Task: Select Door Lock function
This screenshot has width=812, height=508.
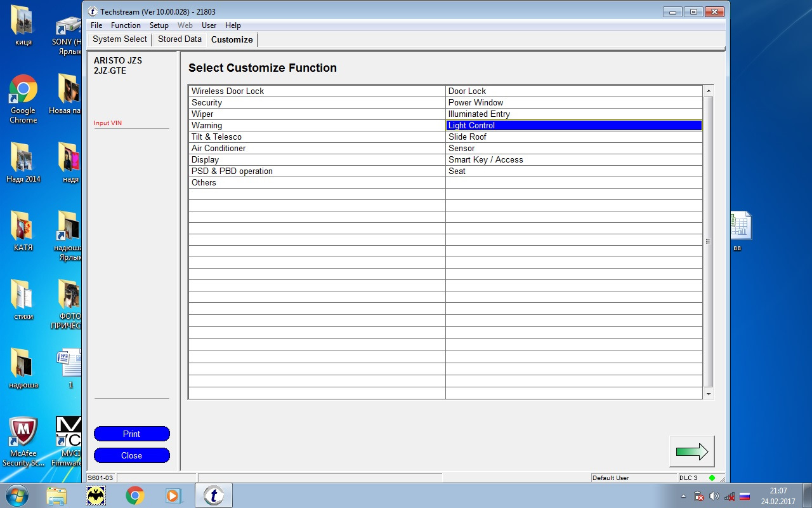Action: [x=574, y=91]
